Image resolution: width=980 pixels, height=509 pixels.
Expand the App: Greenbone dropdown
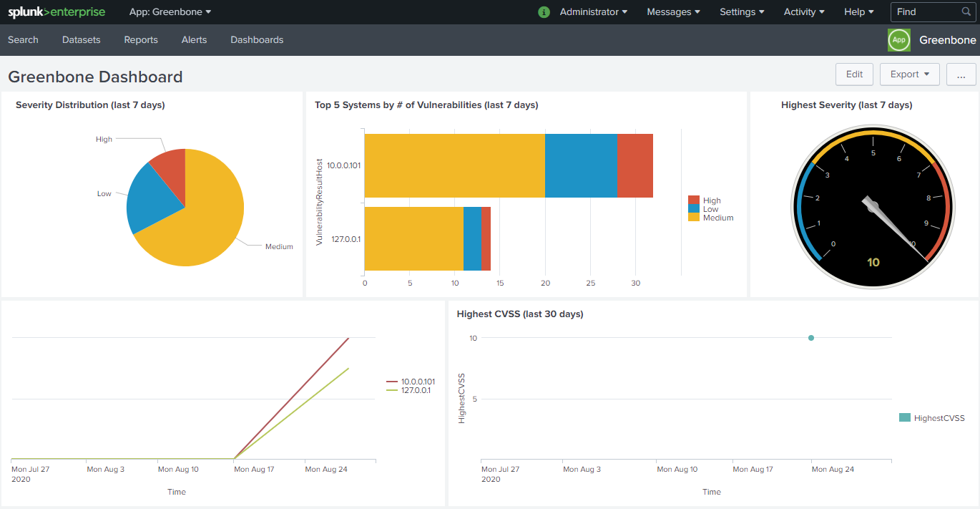coord(170,12)
